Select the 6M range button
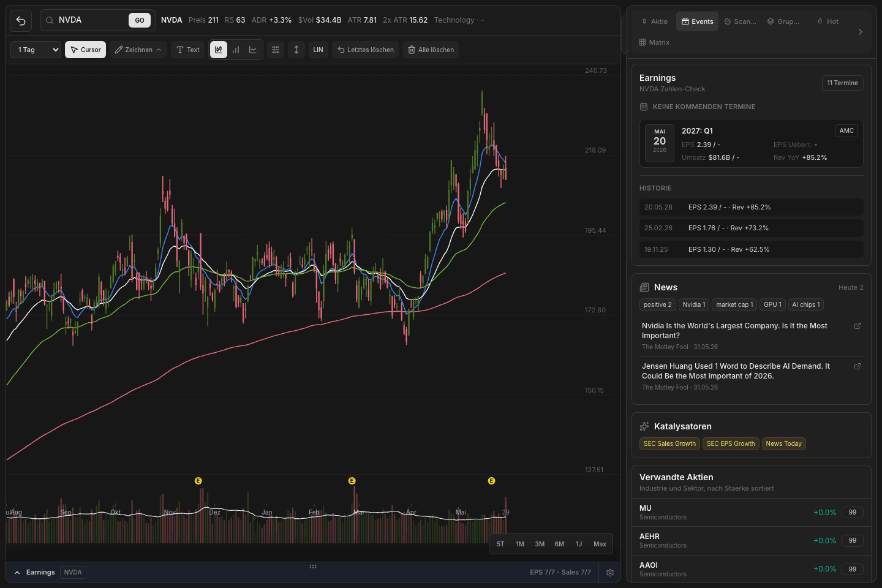Viewport: 882px width, 588px height. click(x=559, y=544)
